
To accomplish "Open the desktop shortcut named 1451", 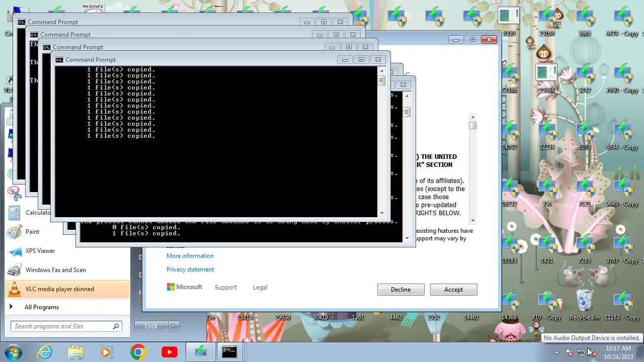I will pyautogui.click(x=547, y=248).
